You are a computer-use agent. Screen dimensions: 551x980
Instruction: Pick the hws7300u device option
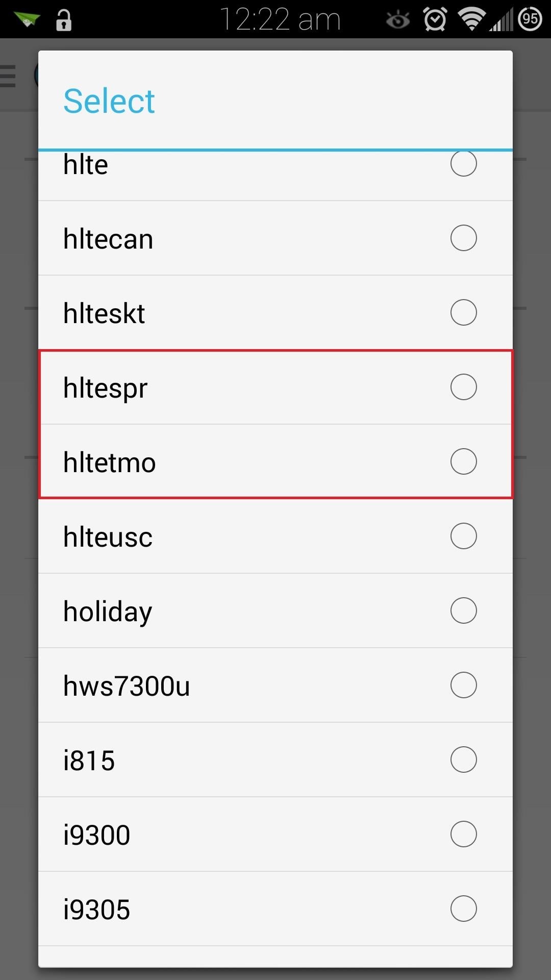click(275, 685)
